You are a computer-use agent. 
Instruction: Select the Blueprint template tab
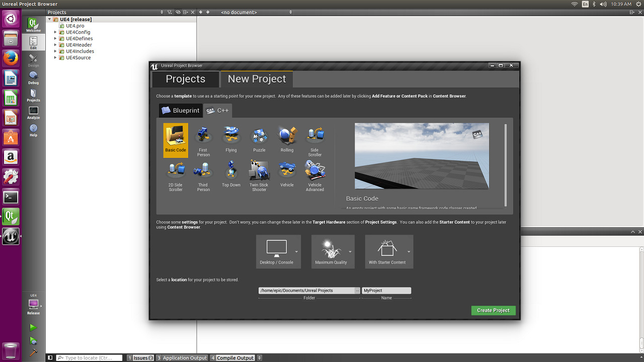coord(181,111)
